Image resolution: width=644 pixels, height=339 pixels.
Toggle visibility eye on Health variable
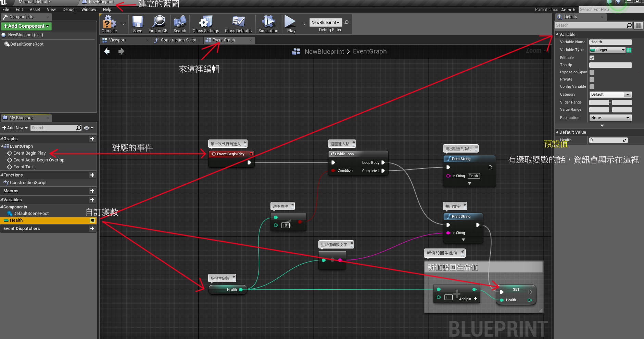(93, 220)
